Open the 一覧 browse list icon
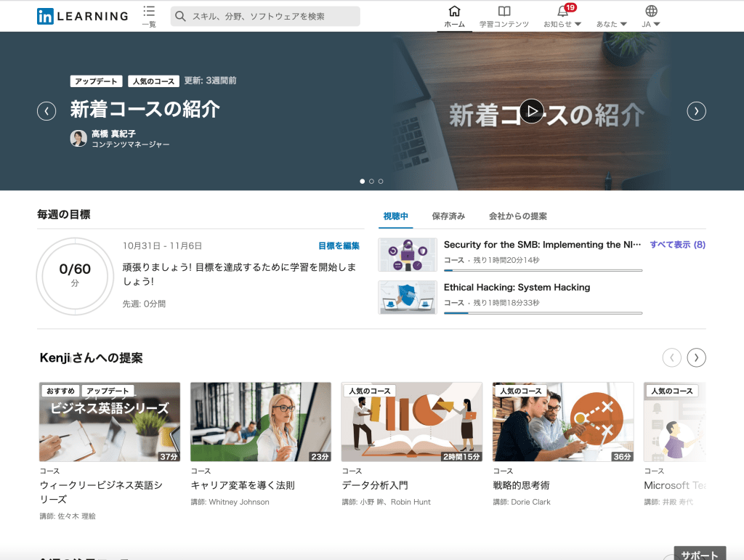Image resolution: width=744 pixels, height=560 pixels. [x=149, y=12]
